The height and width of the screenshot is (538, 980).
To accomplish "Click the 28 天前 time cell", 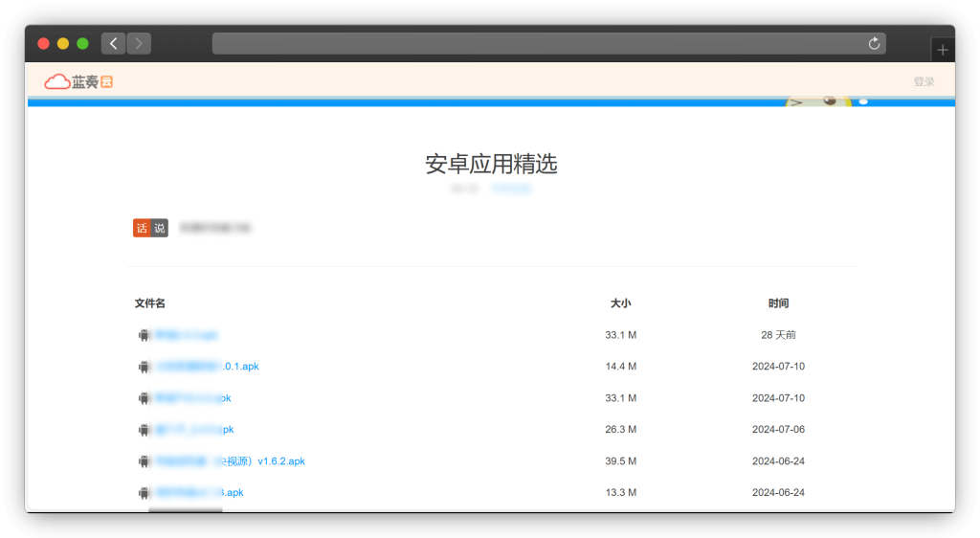I will pos(778,335).
